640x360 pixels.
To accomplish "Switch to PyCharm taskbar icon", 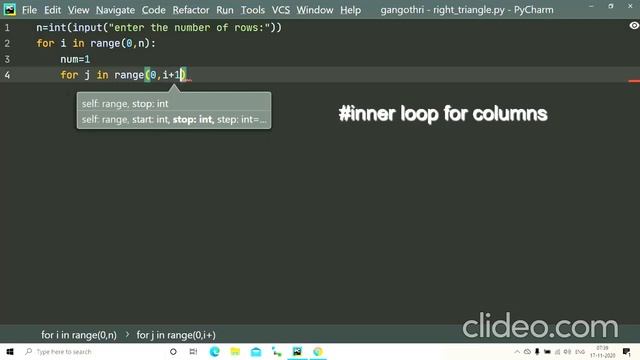I will coord(297,351).
